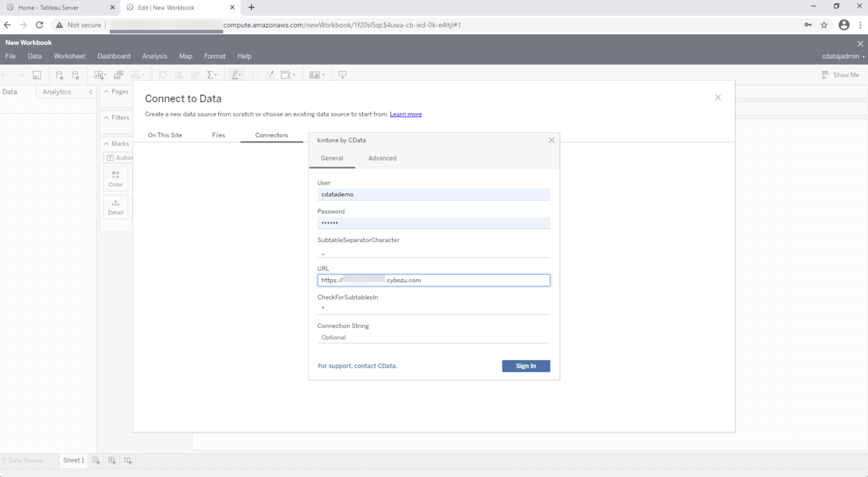Click the browser bookmark star icon
This screenshot has width=868, height=477.
(824, 25)
